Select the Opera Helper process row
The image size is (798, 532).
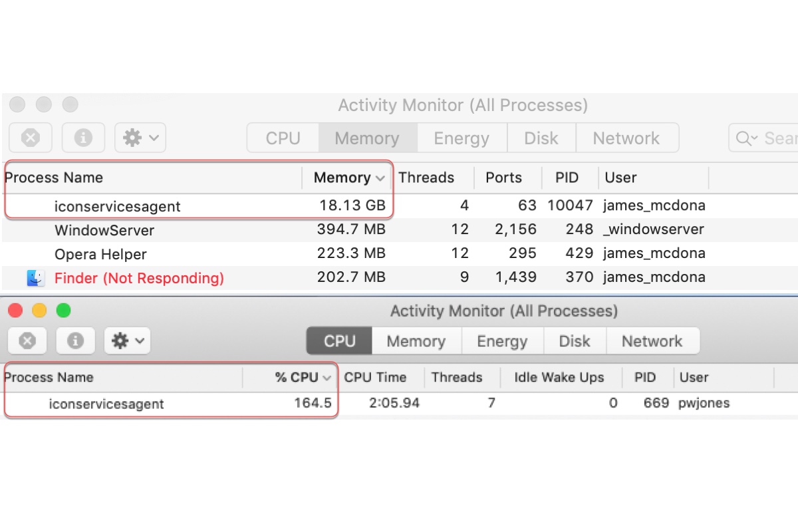(x=399, y=254)
